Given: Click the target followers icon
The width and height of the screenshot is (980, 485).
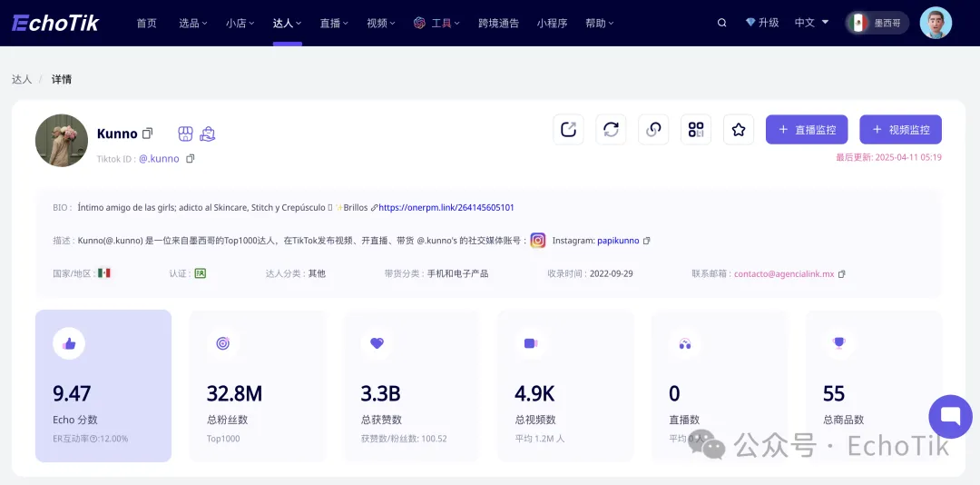Looking at the screenshot, I should (x=223, y=343).
